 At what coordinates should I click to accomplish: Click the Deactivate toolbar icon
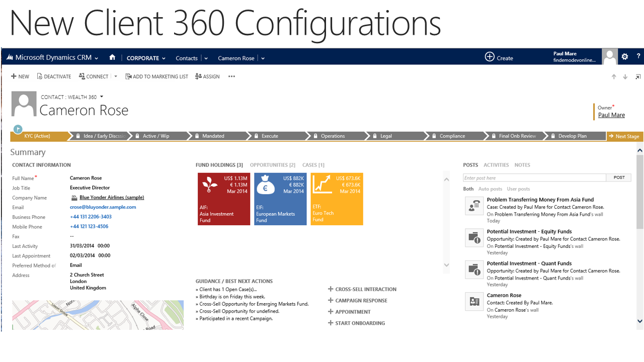(x=40, y=76)
